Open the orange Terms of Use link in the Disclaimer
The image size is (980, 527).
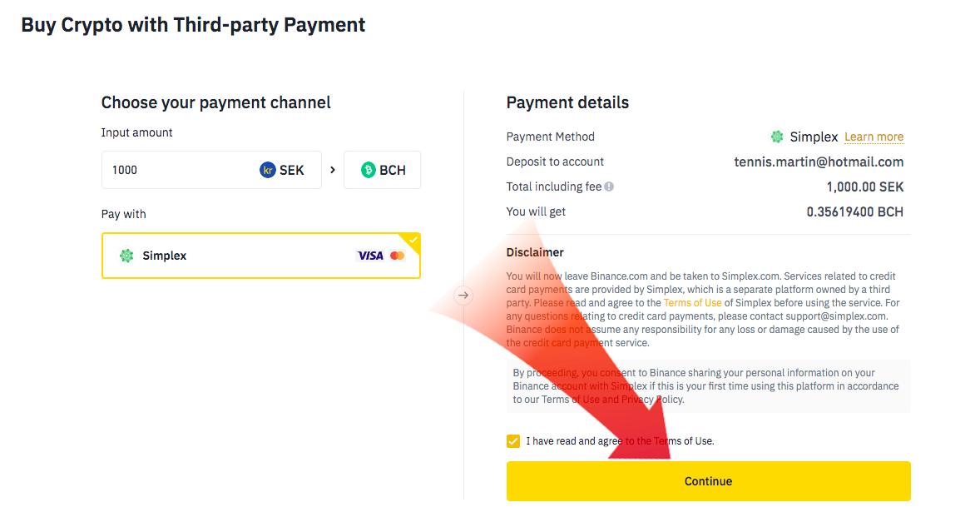click(692, 303)
